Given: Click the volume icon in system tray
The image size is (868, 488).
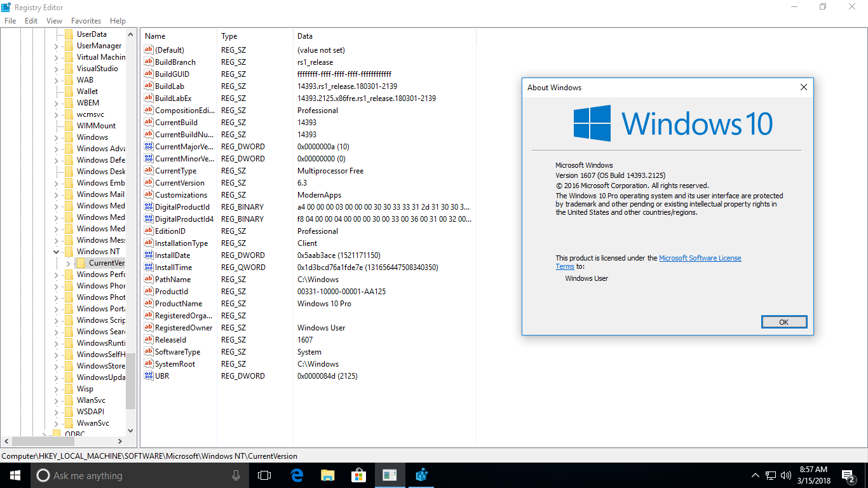Looking at the screenshot, I should [x=786, y=475].
